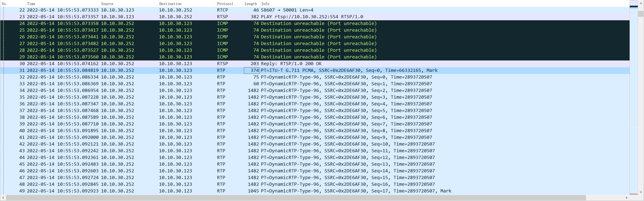Select RTP packet with Seq=16
644x201 pixels.
click(315, 184)
